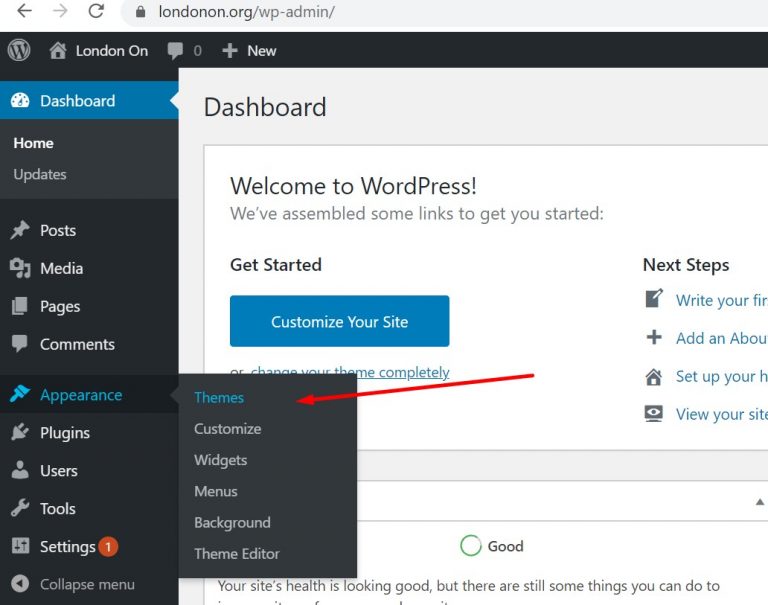The width and height of the screenshot is (768, 605).
Task: Open the Users section
Action: pos(59,471)
